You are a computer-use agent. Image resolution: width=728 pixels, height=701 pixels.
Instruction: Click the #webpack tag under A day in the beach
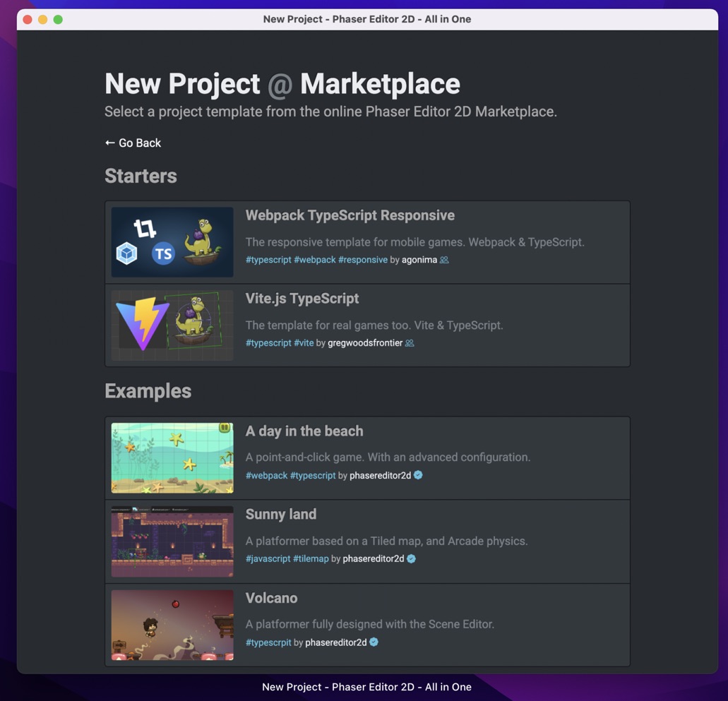coord(266,475)
